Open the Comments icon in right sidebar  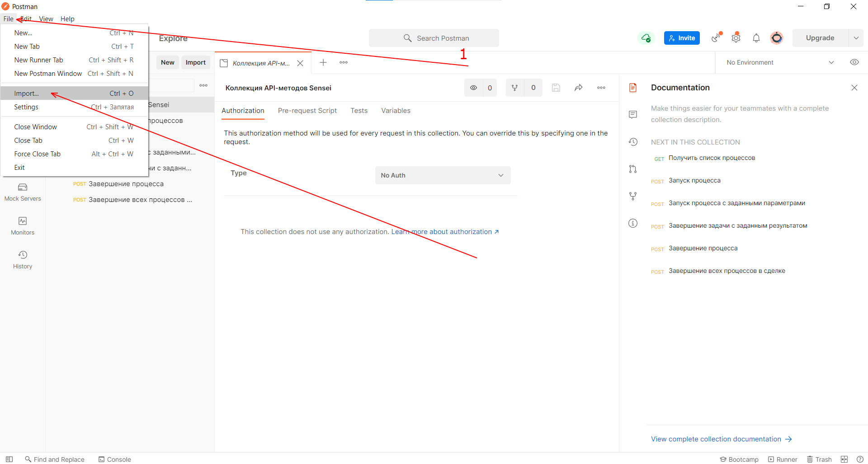[633, 115]
